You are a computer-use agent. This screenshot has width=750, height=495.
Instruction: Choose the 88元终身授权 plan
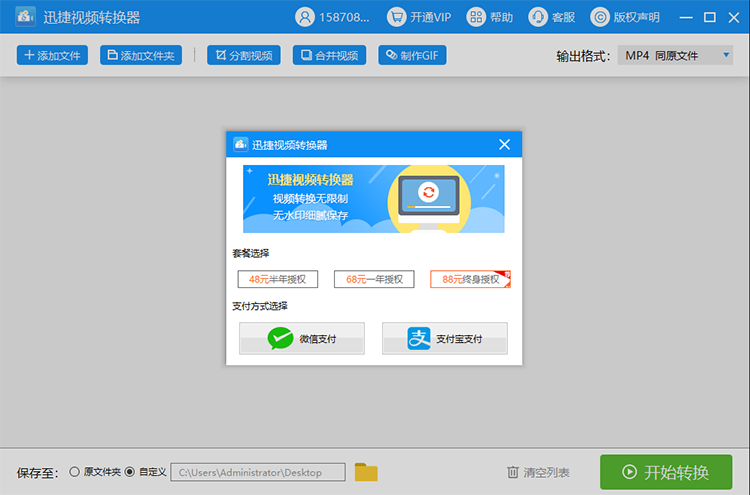tap(470, 279)
